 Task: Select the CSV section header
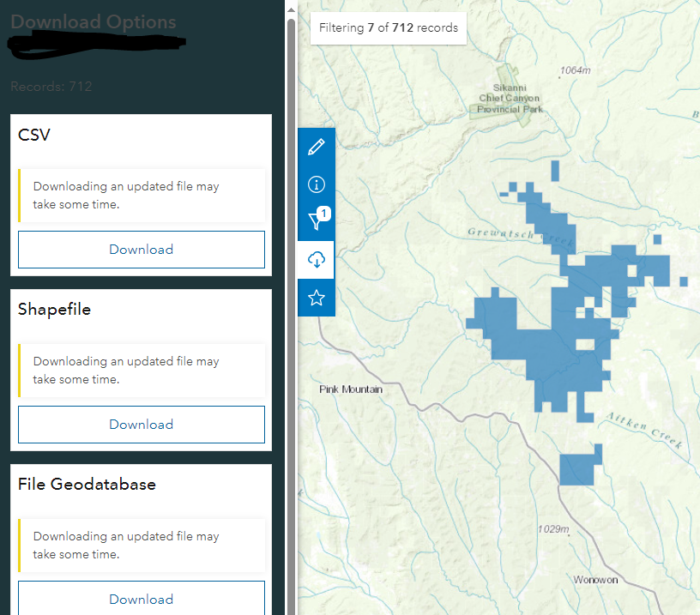[x=33, y=135]
